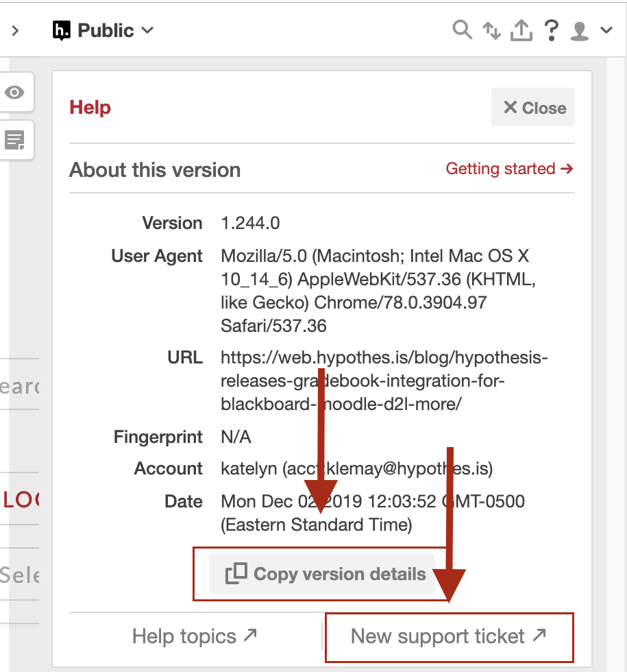Click the Help panel title
The height and width of the screenshot is (672, 627).
tap(90, 107)
